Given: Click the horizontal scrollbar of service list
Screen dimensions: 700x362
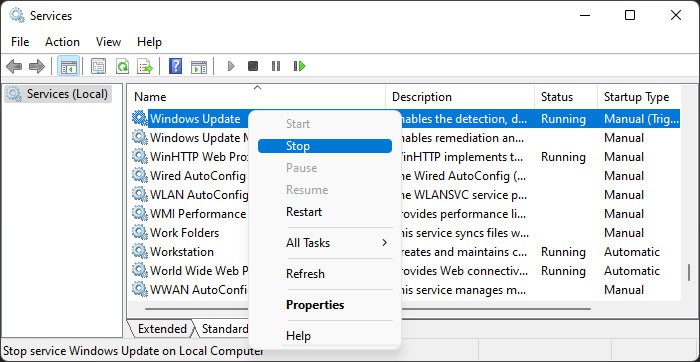Looking at the screenshot, I should point(368,308).
